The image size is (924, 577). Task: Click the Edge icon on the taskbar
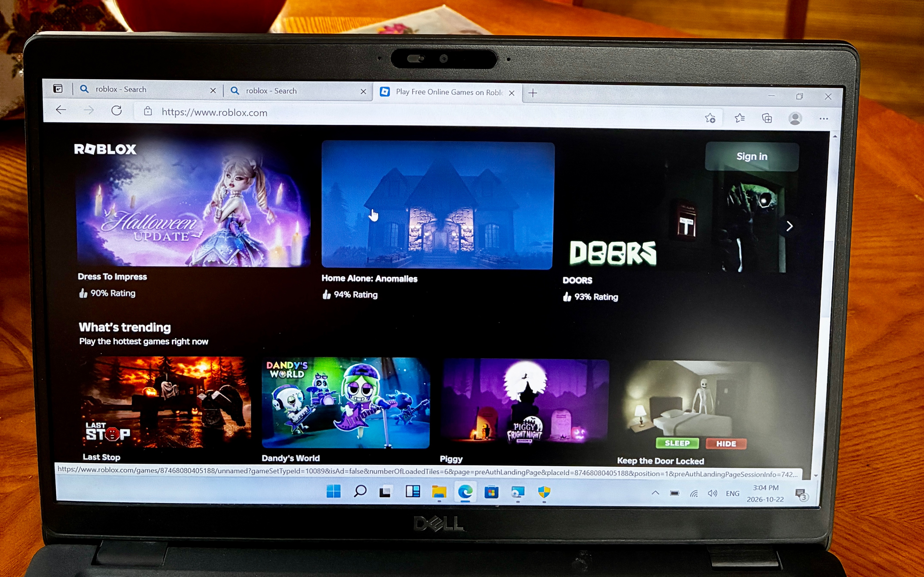(466, 492)
